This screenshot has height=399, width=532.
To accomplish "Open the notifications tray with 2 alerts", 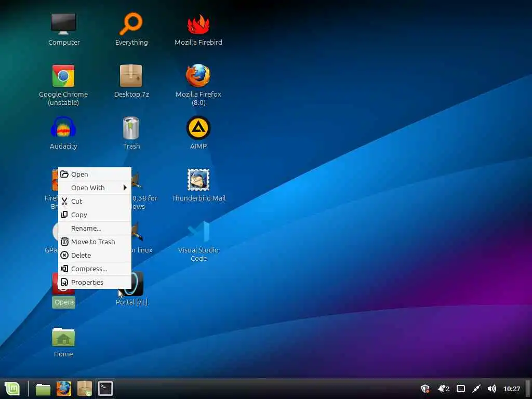I will coord(444,389).
